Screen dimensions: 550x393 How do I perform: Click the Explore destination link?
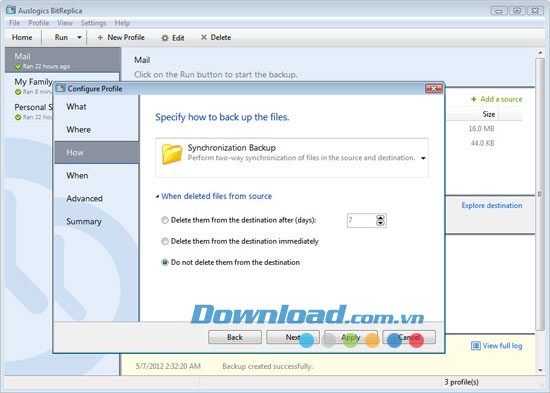pos(492,206)
